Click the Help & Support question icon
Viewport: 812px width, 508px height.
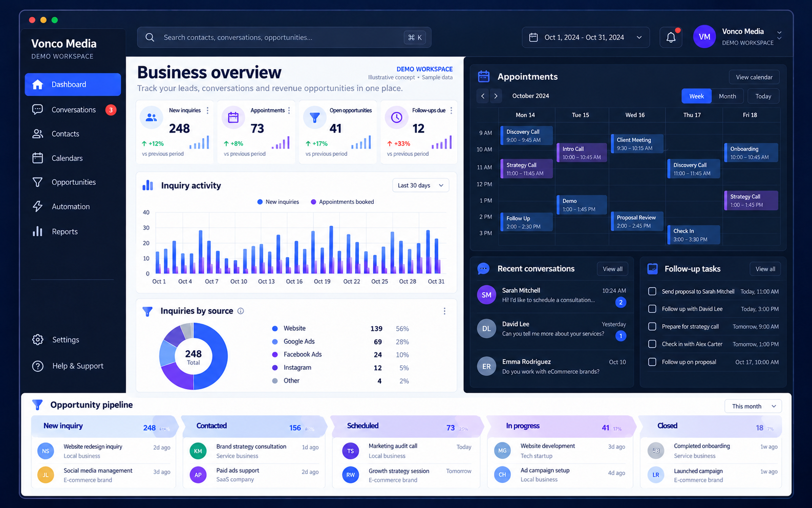click(x=37, y=366)
